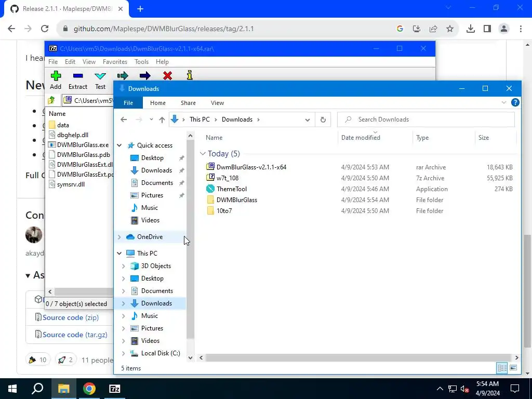Click the Explorer Back arrow
The image size is (532, 399).
click(124, 119)
